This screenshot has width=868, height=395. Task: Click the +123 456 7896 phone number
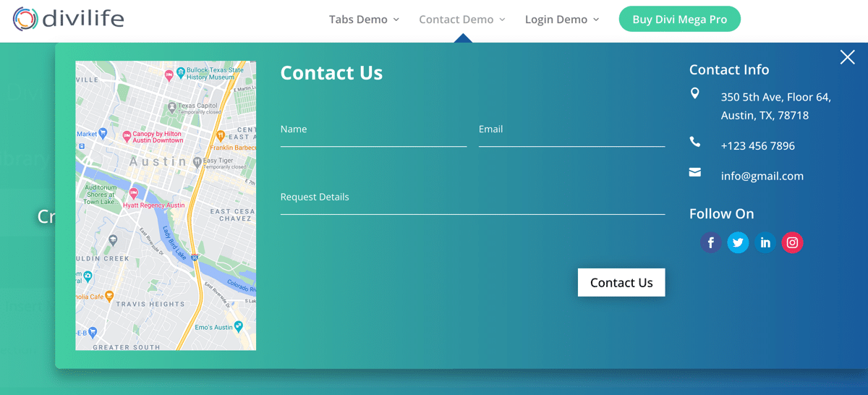click(x=758, y=145)
